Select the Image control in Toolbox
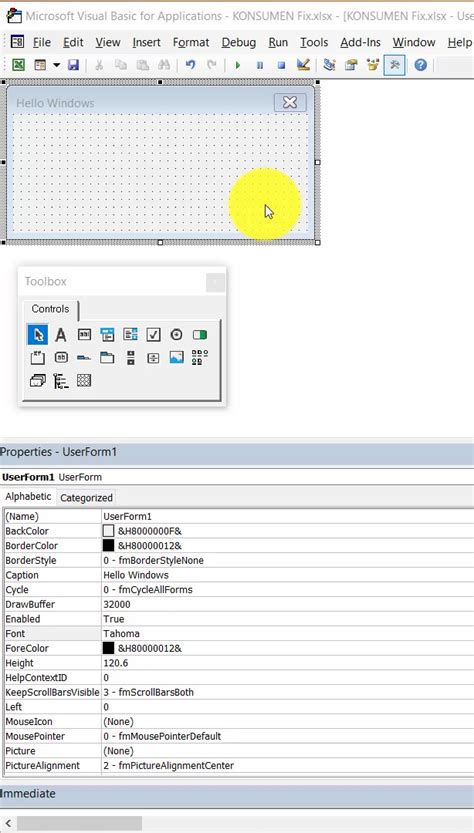 (176, 357)
